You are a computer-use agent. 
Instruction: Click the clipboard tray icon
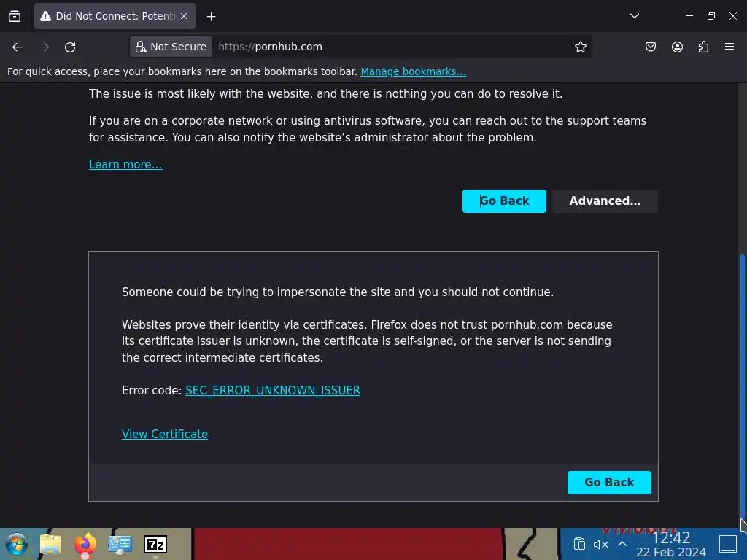[x=578, y=544]
